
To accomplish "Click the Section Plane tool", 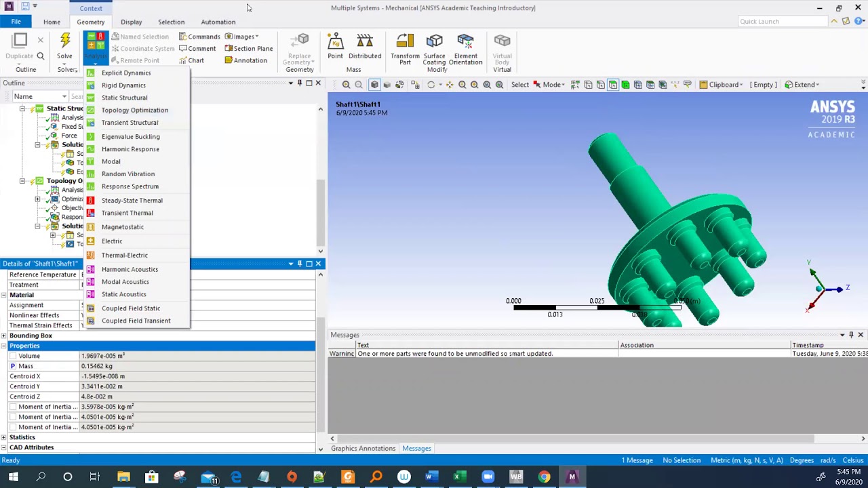I will click(x=249, y=49).
